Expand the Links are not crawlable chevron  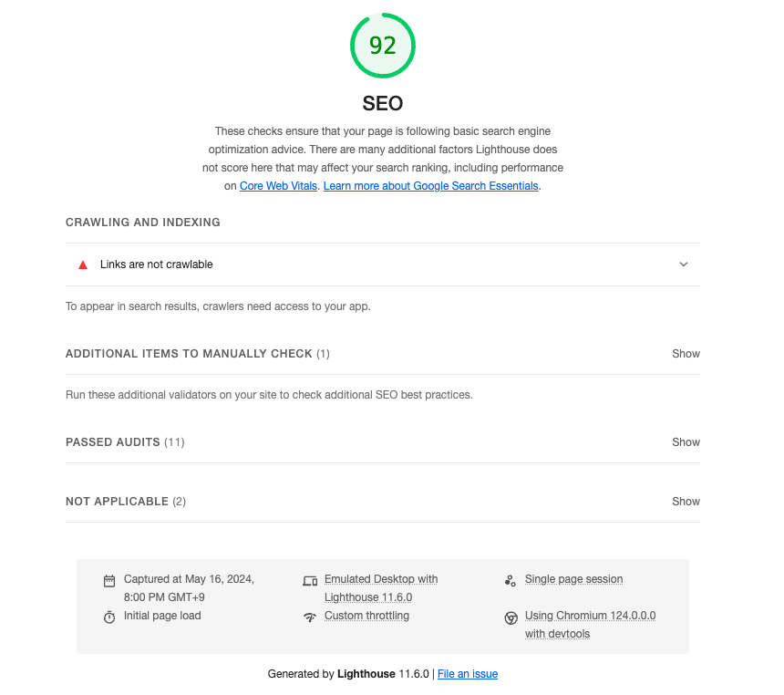point(684,265)
